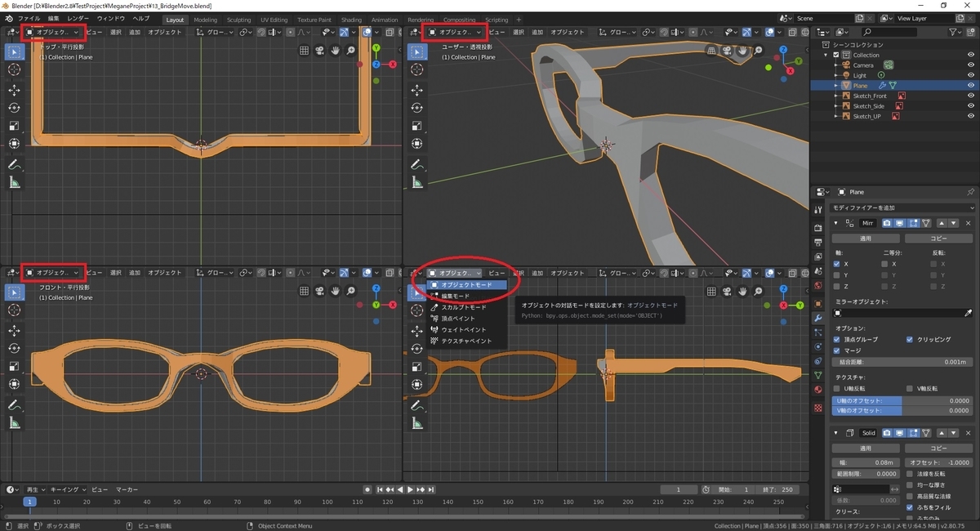
Task: Expand the Plane item in outliner
Action: [836, 86]
